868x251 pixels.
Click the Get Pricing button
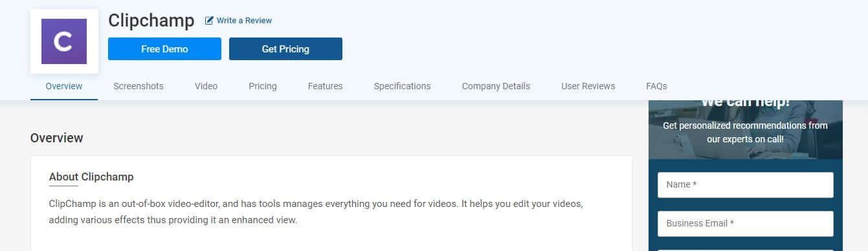[x=285, y=49]
